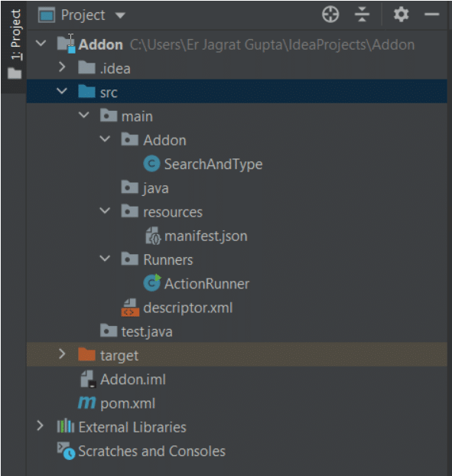Collapse the Addon project root

coord(41,43)
